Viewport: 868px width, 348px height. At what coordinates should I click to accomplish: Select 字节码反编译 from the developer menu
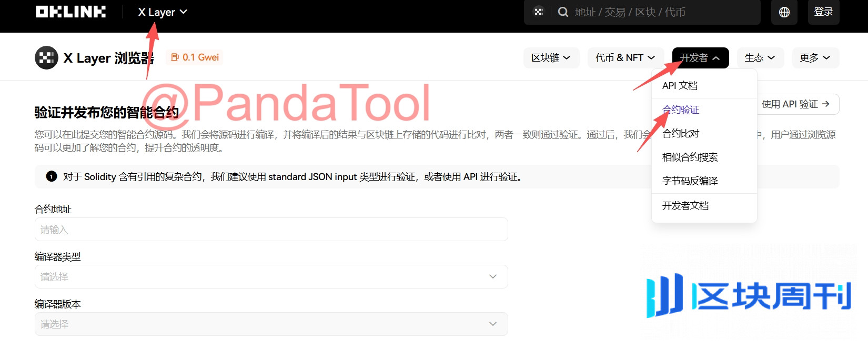click(704, 181)
